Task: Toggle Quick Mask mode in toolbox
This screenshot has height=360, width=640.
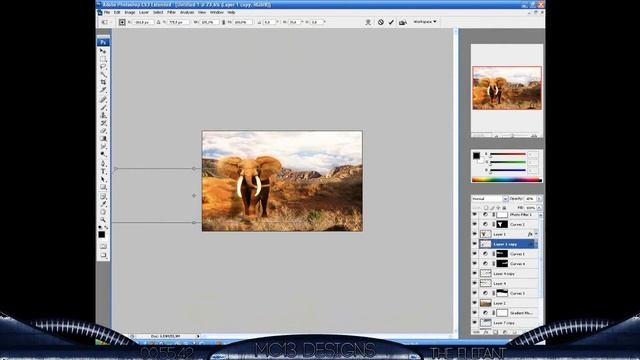Action: 103,246
